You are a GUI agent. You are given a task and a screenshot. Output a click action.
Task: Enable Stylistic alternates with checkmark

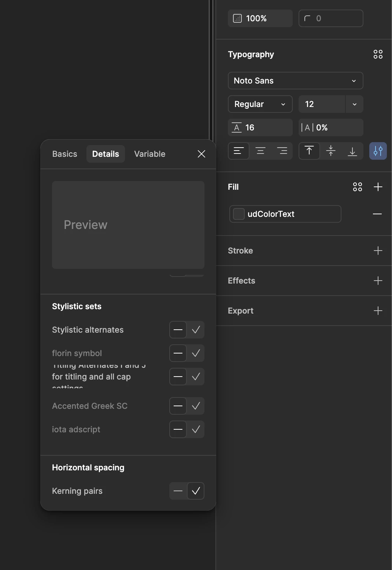[x=196, y=330]
